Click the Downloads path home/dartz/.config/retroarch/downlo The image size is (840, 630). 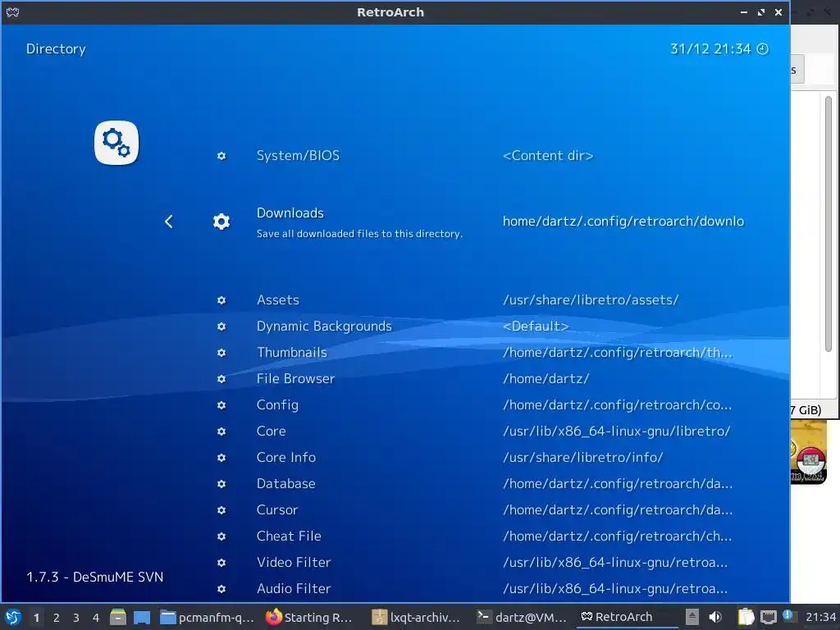point(623,221)
